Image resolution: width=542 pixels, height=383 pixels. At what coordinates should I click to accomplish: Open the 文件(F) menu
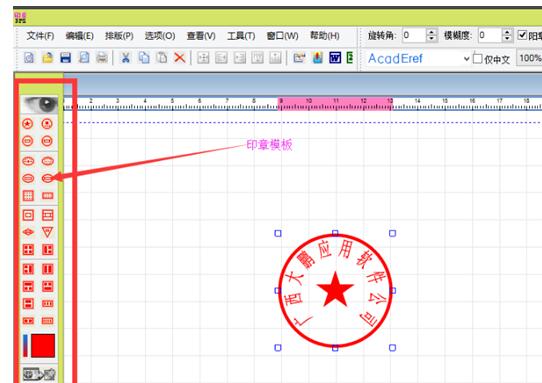tap(40, 36)
